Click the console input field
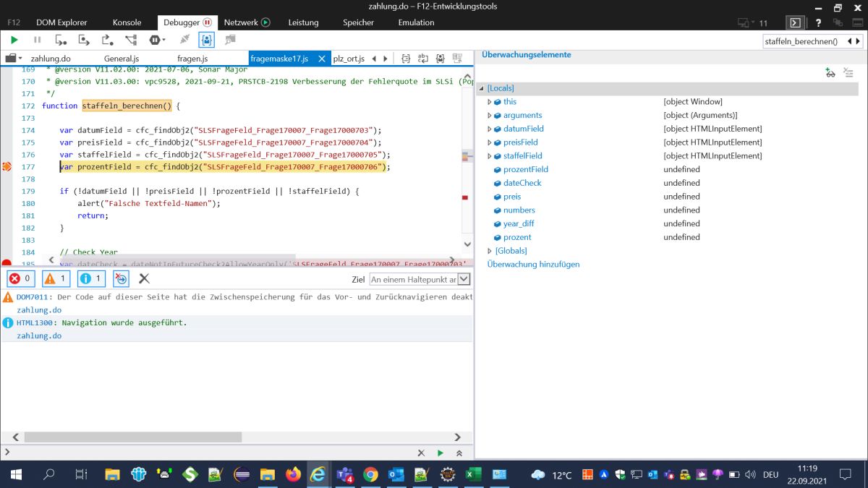This screenshot has width=868, height=488. pos(210,453)
